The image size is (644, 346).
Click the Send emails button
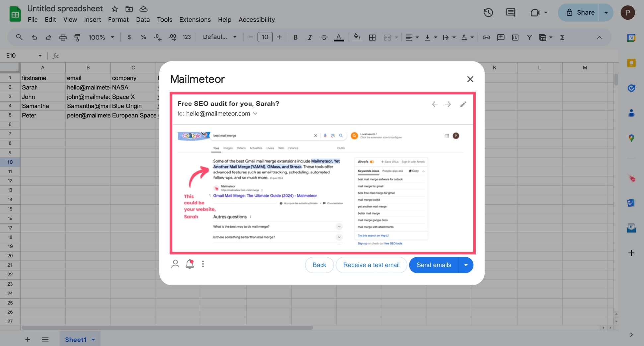coord(434,265)
